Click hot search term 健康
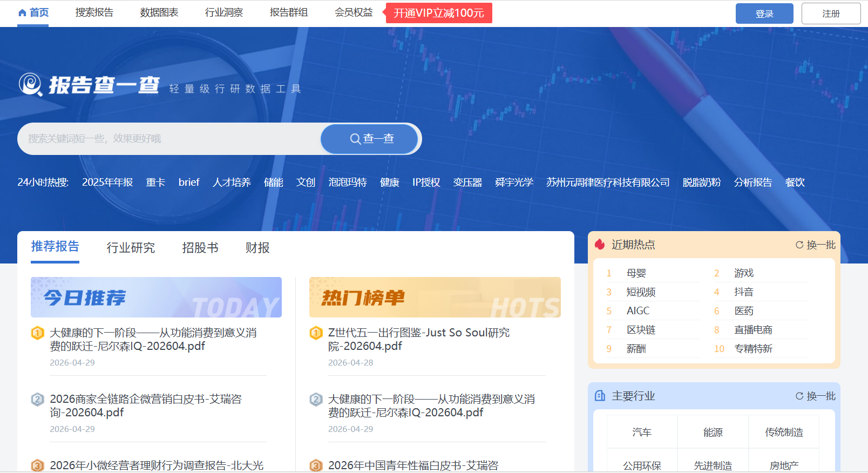 coord(389,183)
